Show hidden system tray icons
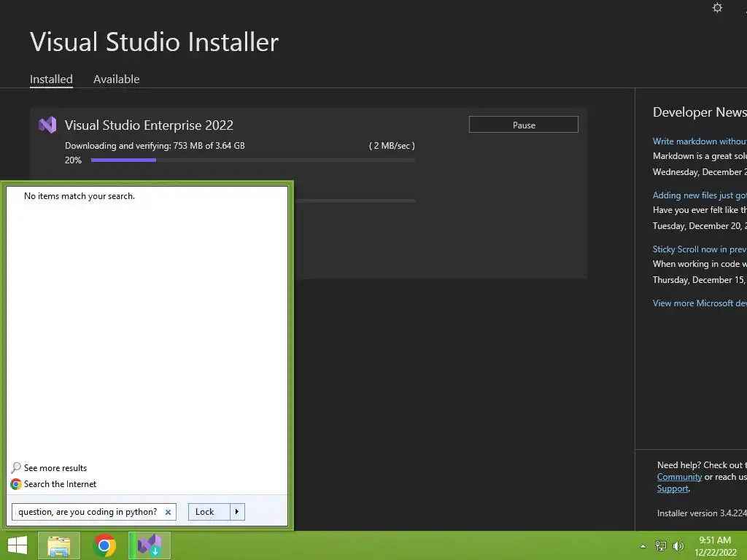The image size is (747, 560). [643, 546]
